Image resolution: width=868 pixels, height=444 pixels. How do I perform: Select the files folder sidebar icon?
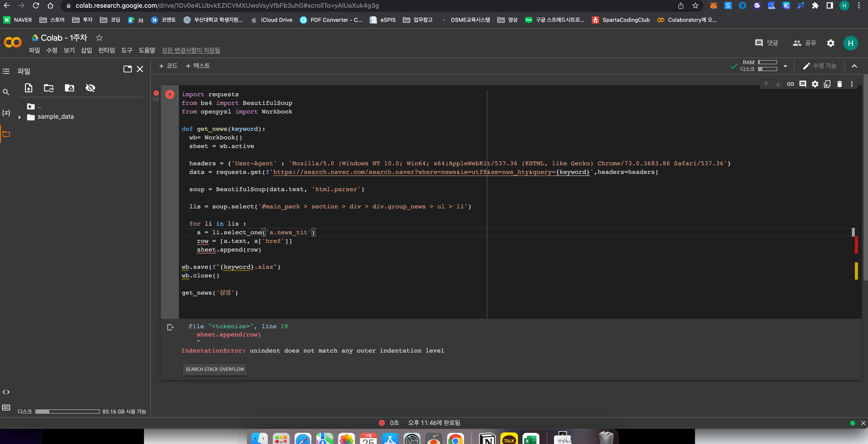(6, 134)
